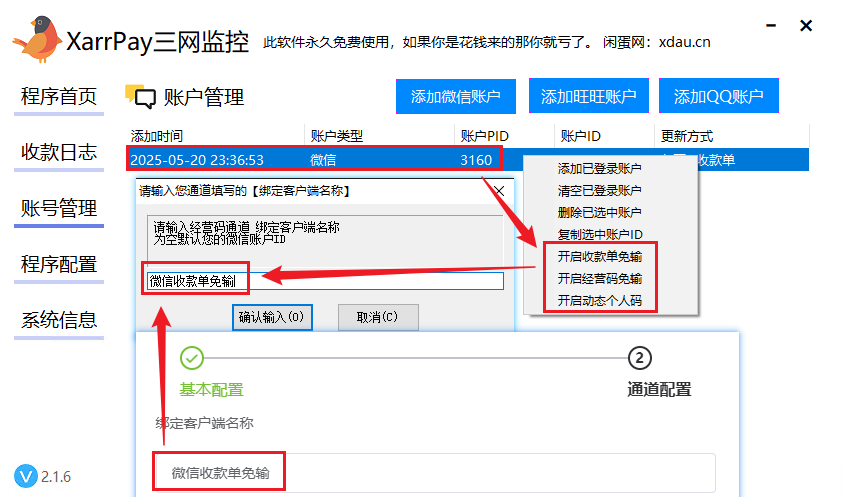This screenshot has width=843, height=497.
Task: Click step 2 channel config circle
Action: 639,358
